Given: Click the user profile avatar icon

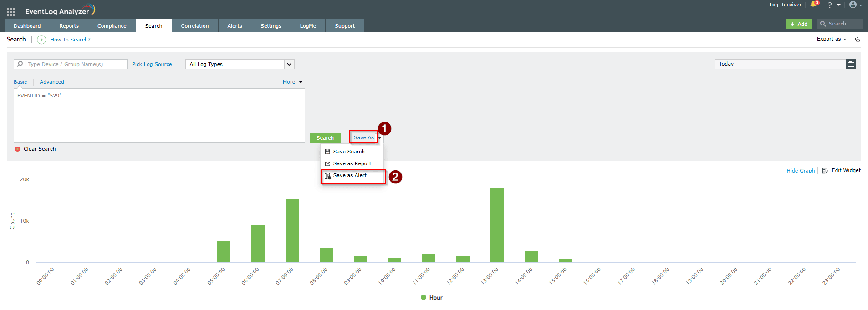Looking at the screenshot, I should (x=853, y=5).
